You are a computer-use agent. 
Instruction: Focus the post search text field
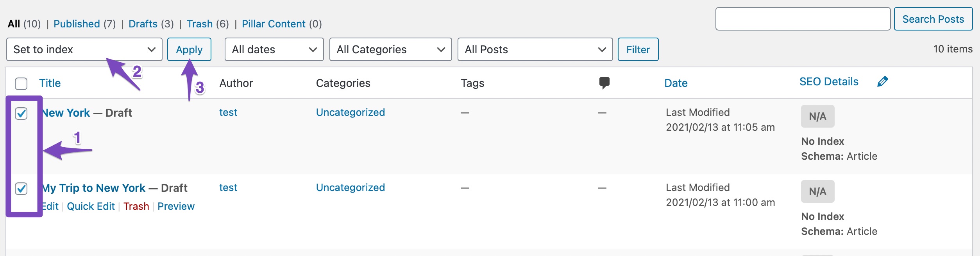tap(803, 19)
